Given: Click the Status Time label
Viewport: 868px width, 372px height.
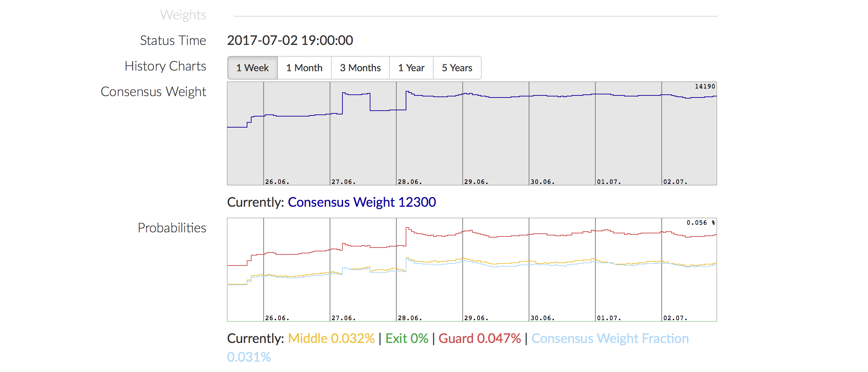Looking at the screenshot, I should 173,40.
